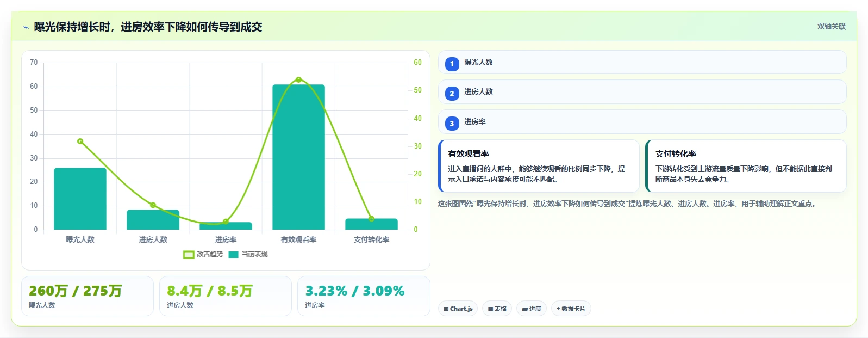Open the 有效观看率 insight card
Screen dimensions: 868x338
click(539, 166)
